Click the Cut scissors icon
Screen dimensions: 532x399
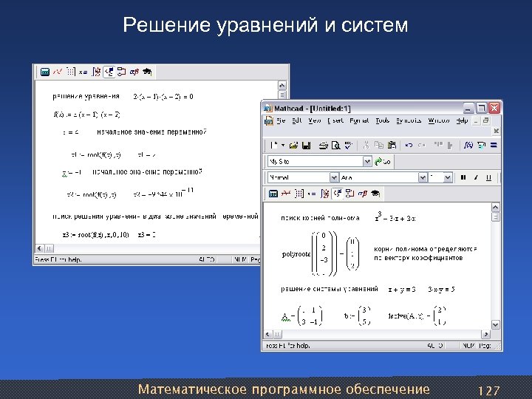click(366, 146)
